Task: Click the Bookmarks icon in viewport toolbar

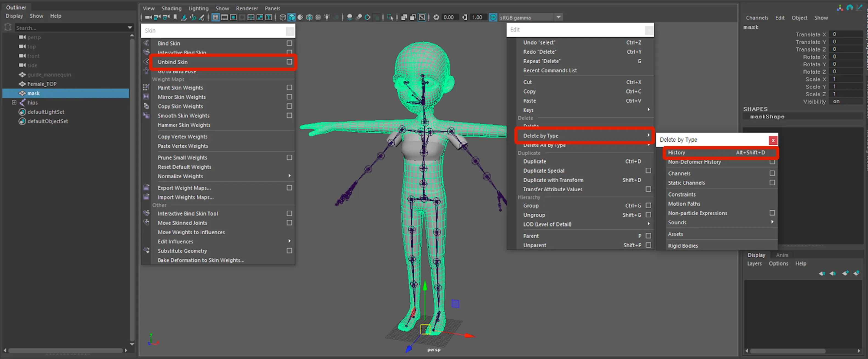Action: [175, 17]
